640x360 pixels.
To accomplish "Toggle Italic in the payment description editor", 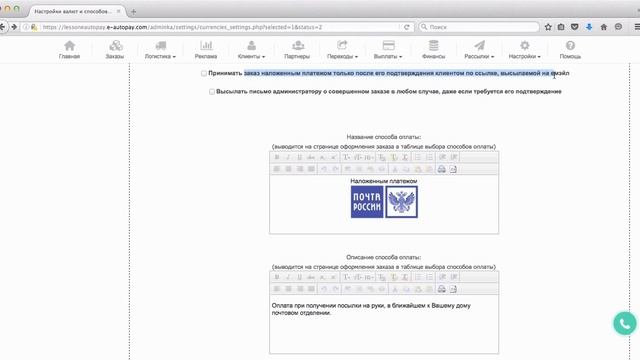I will point(288,277).
